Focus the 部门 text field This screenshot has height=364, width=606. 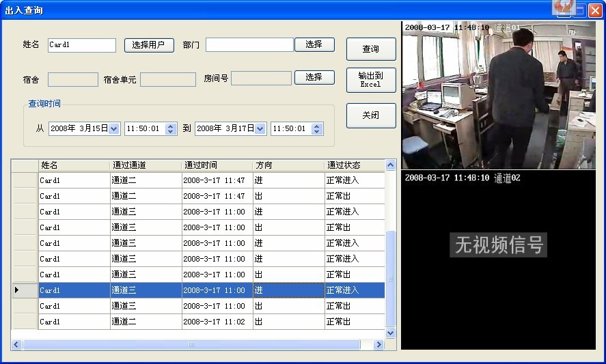coord(249,44)
